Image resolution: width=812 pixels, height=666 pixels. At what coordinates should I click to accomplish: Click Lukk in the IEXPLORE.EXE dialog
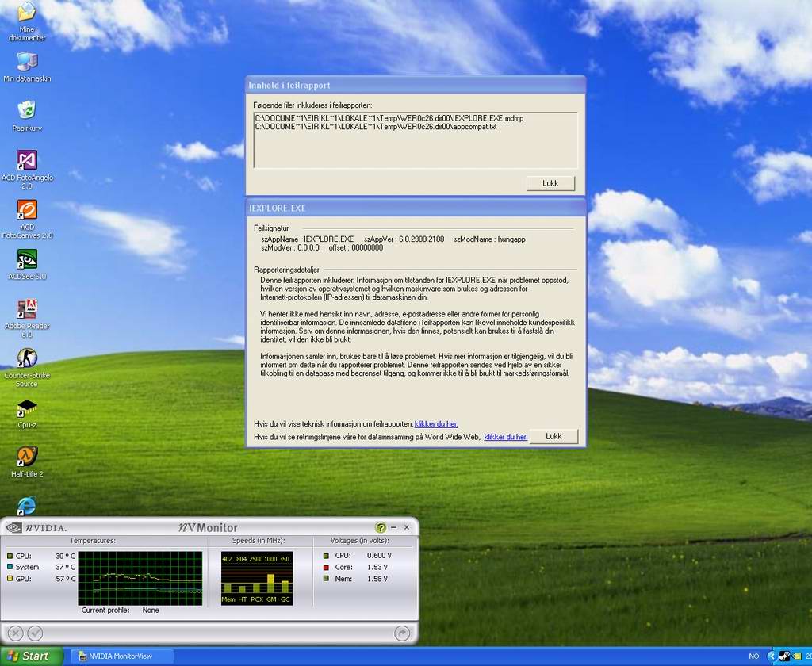(x=553, y=436)
